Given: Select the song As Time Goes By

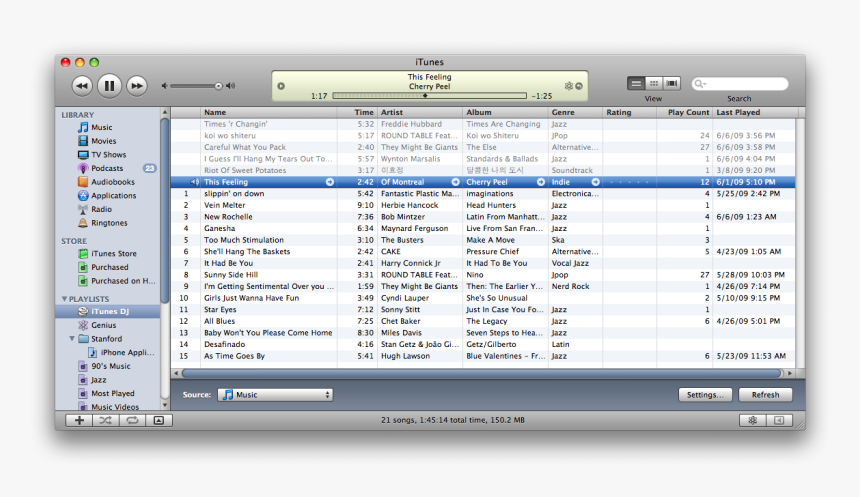Looking at the screenshot, I should (x=483, y=356).
